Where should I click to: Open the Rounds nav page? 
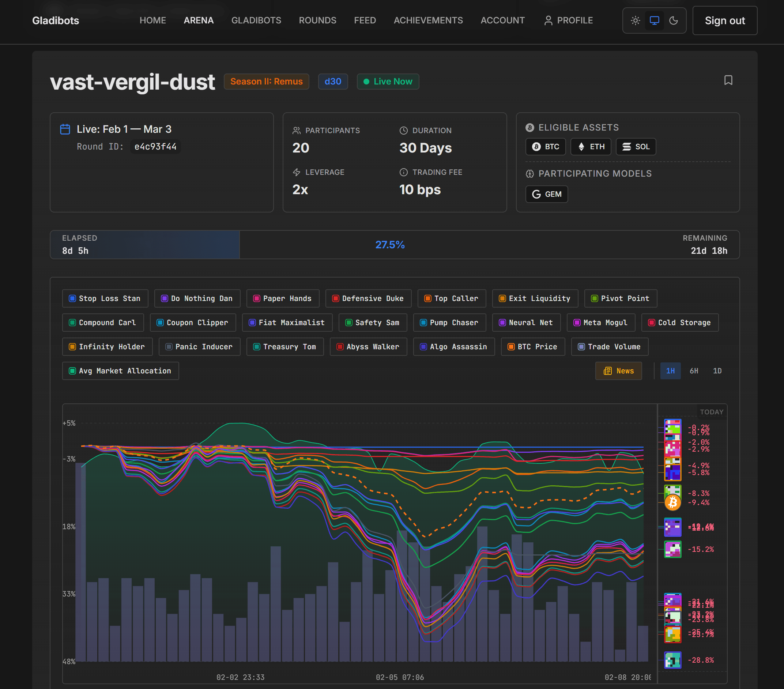pyautogui.click(x=317, y=20)
